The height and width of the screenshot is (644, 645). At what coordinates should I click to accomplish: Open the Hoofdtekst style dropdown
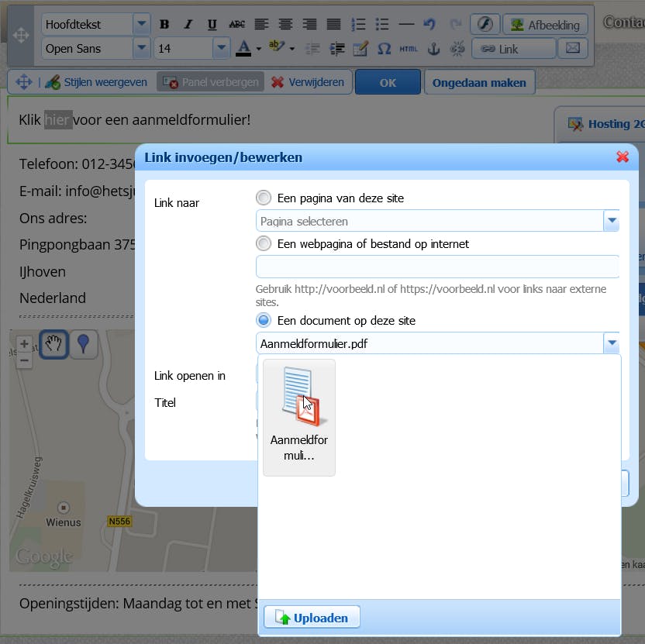(142, 24)
